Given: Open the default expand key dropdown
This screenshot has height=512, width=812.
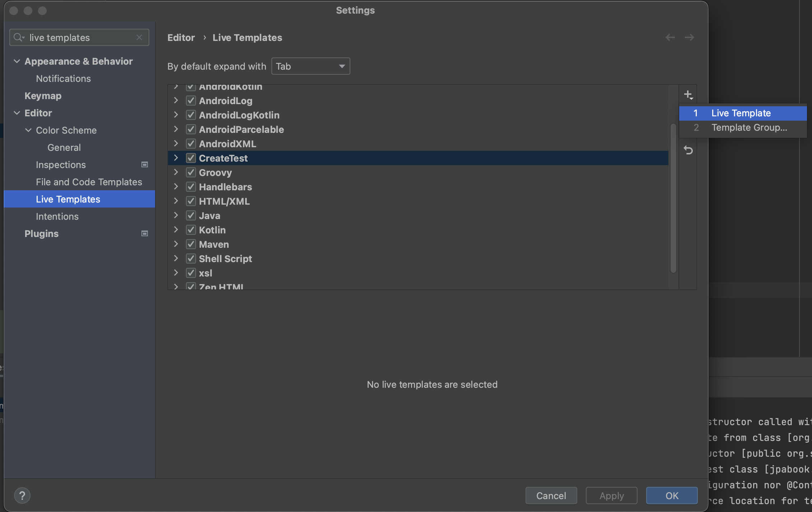Looking at the screenshot, I should pos(311,66).
